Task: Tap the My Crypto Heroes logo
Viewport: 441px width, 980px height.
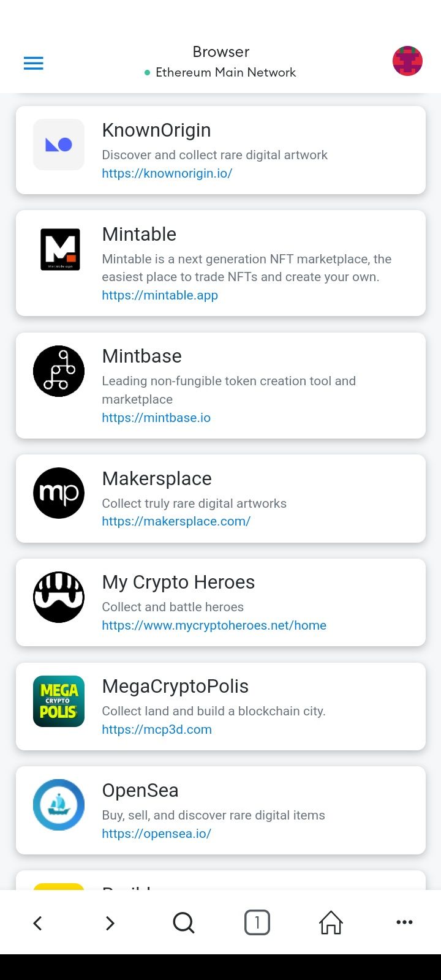Action: [x=59, y=597]
